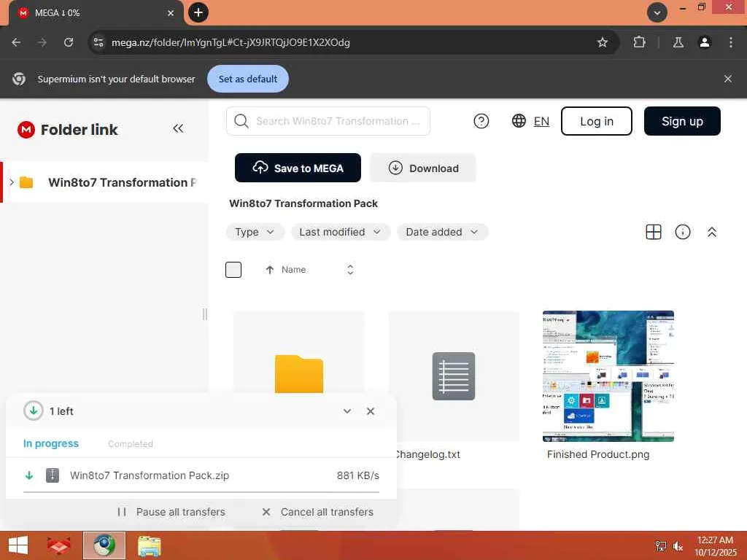Click the zip file icon in transfers
This screenshot has width=747, height=560.
click(x=53, y=475)
